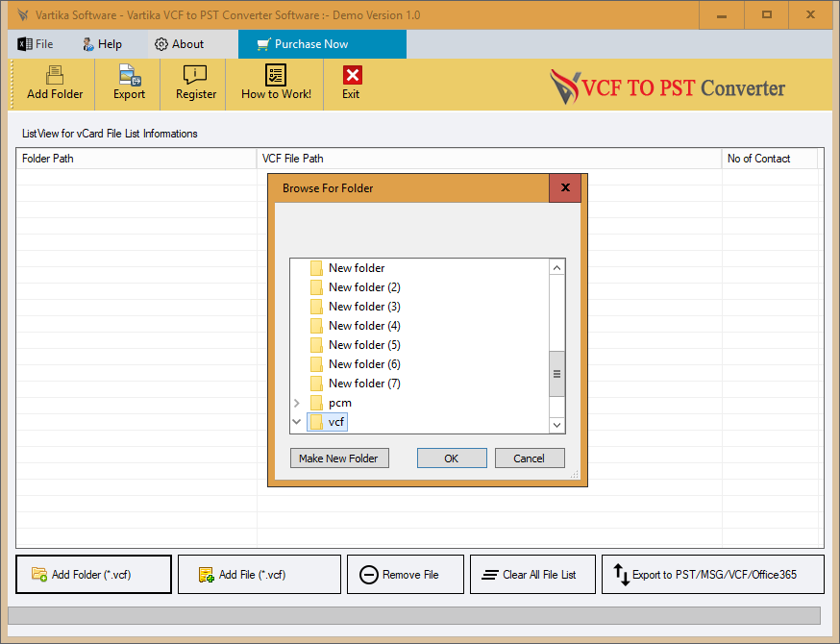Select 'New folder (6)' in tree
Screen dimensions: 840x644
[364, 364]
